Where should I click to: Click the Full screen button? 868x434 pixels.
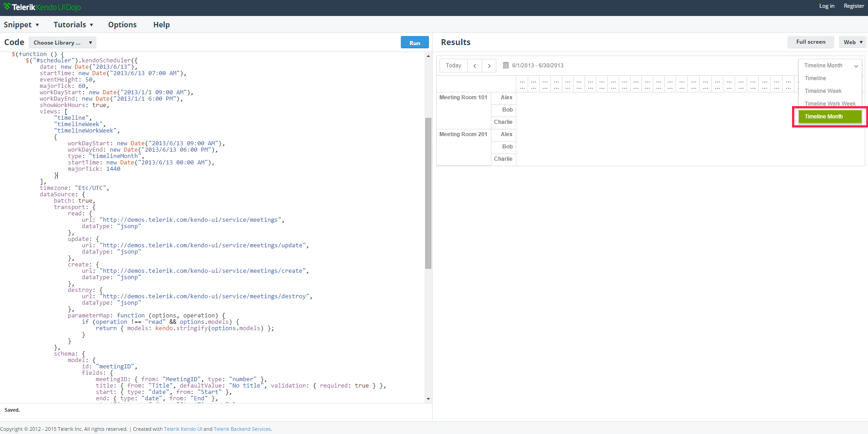click(x=810, y=42)
